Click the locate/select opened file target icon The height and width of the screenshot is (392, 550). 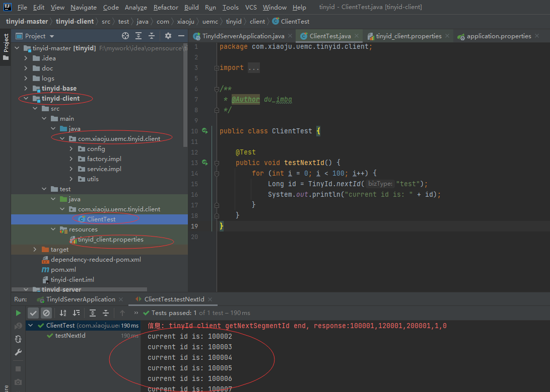coord(125,36)
